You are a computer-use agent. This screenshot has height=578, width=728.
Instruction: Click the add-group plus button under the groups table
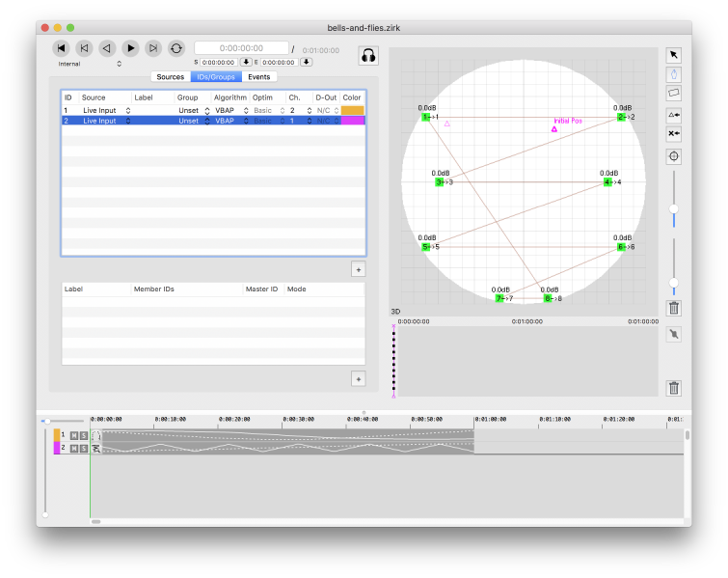(x=358, y=379)
